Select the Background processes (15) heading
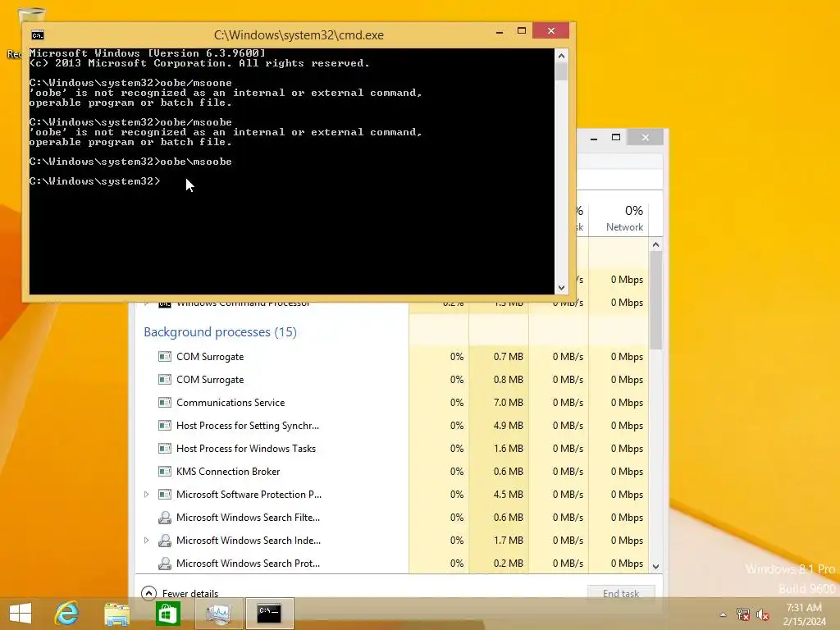840x630 pixels. pos(220,332)
